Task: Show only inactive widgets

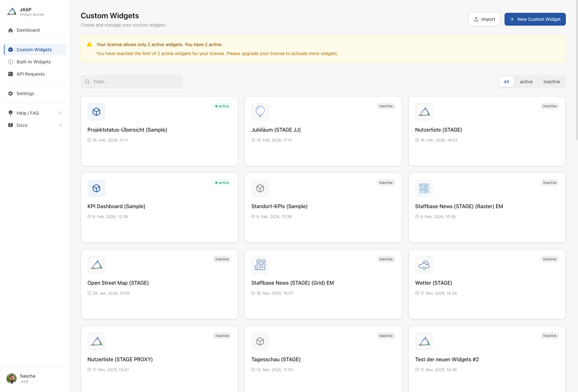Action: point(551,81)
